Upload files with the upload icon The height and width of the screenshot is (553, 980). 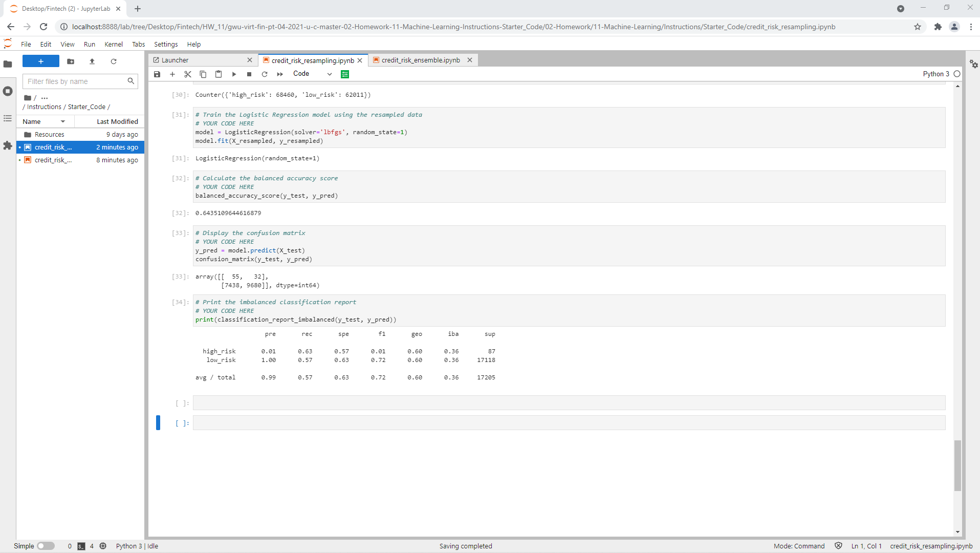pos(92,61)
